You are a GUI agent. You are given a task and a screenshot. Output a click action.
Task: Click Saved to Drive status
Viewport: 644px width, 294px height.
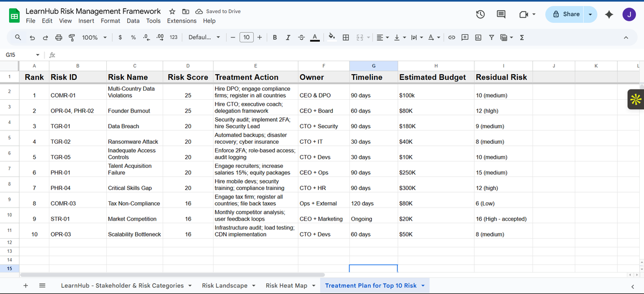pos(218,11)
